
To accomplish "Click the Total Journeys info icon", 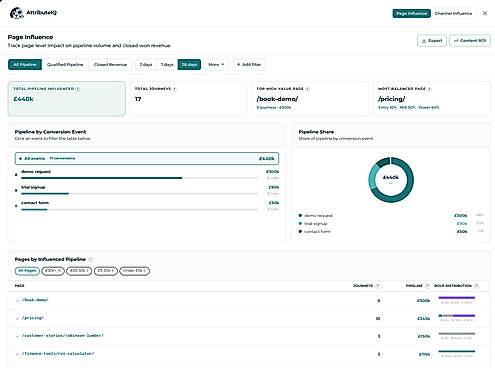I will pyautogui.click(x=175, y=89).
